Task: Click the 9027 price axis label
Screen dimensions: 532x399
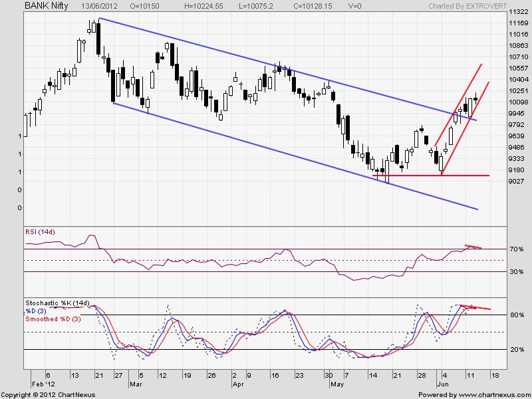Action: tap(515, 180)
